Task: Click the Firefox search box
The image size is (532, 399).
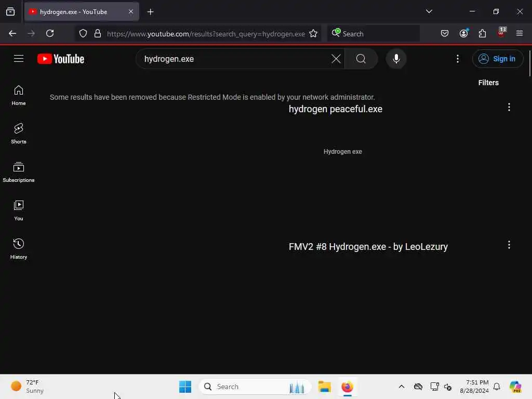Action: point(373,34)
